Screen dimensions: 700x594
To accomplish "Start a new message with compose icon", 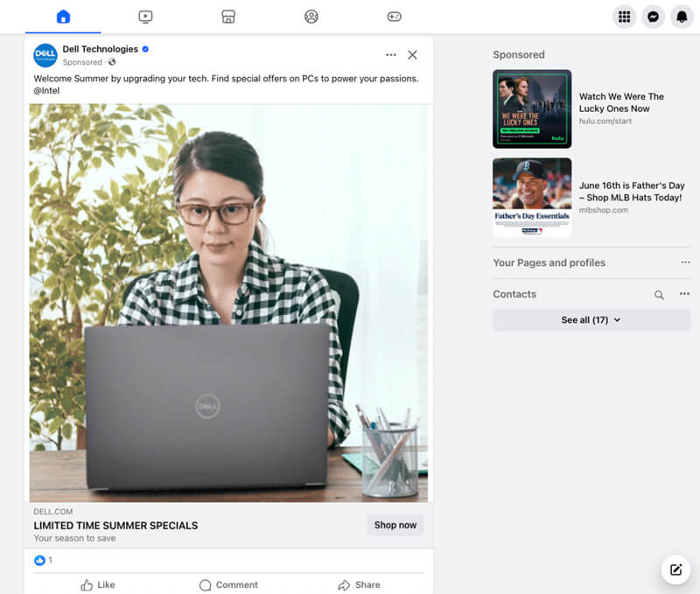I will tap(675, 570).
